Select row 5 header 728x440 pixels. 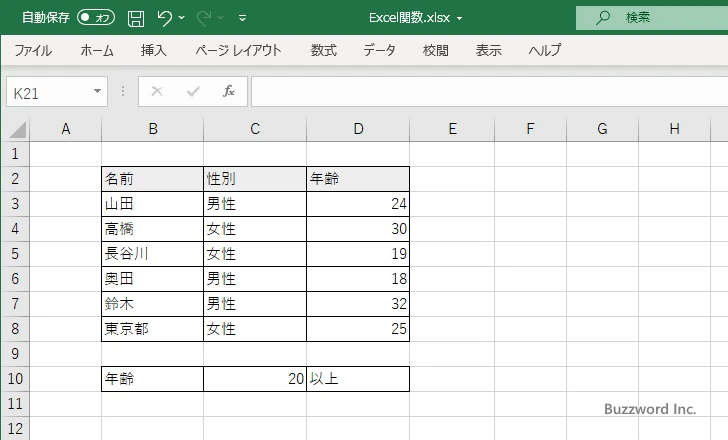pyautogui.click(x=15, y=254)
